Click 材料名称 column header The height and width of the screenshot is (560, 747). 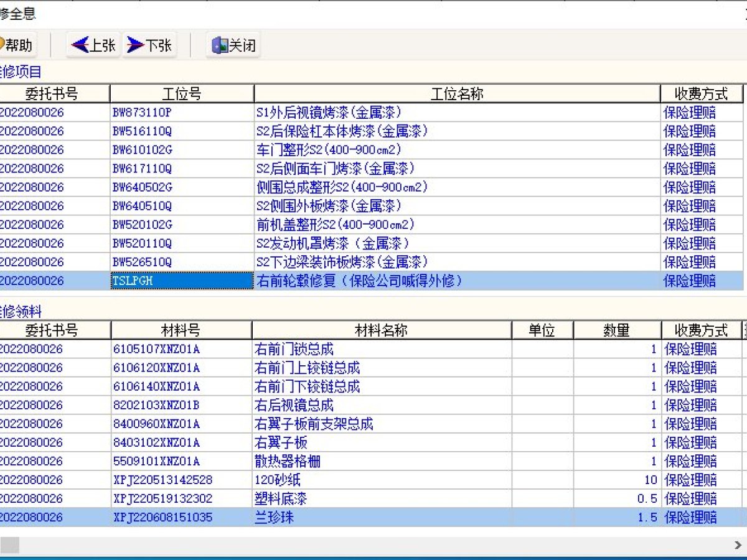[382, 330]
